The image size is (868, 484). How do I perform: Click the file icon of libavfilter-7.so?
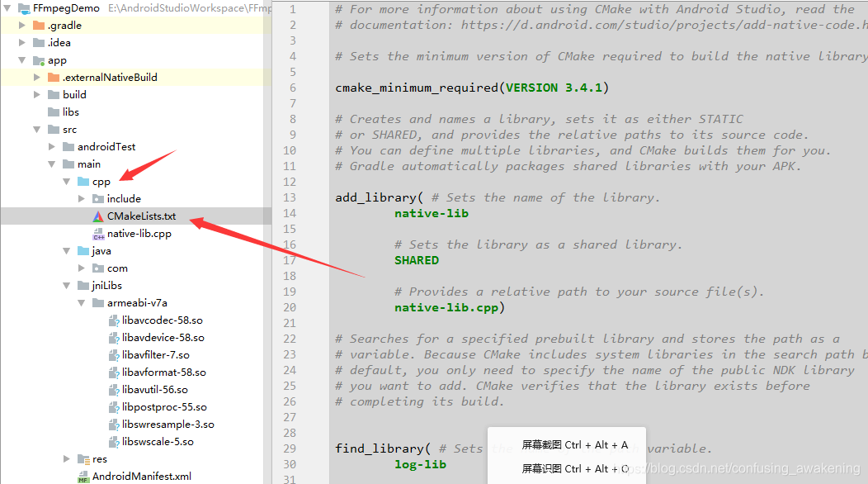pos(114,355)
